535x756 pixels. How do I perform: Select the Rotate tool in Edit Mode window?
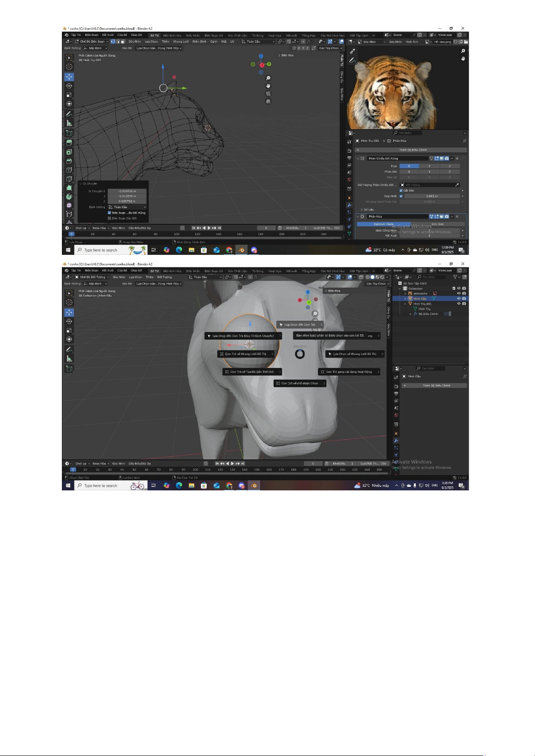point(69,86)
